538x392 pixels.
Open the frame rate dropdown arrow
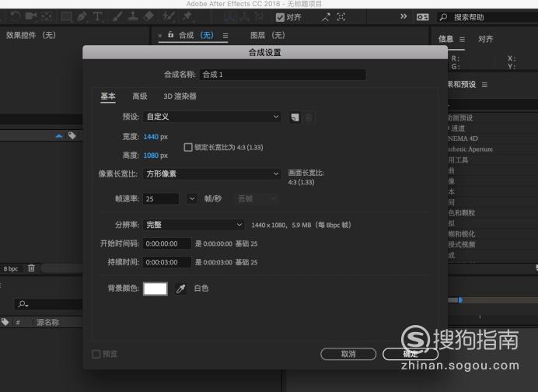(192, 198)
